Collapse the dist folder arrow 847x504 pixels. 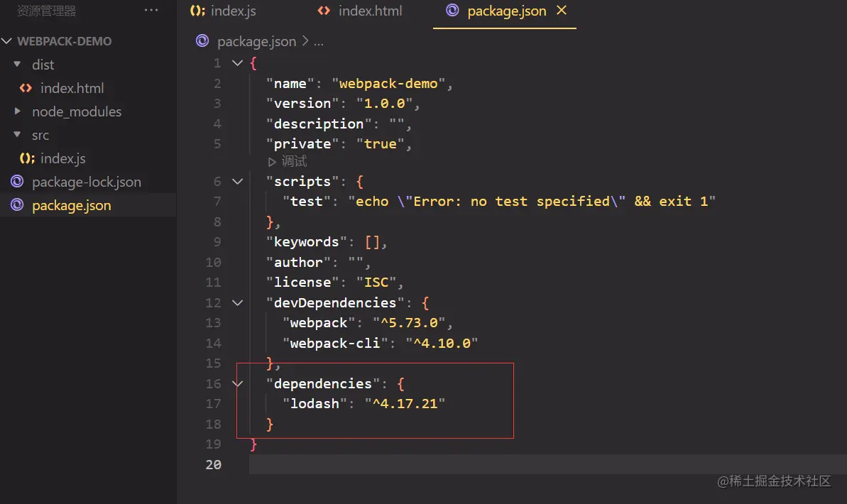click(17, 65)
